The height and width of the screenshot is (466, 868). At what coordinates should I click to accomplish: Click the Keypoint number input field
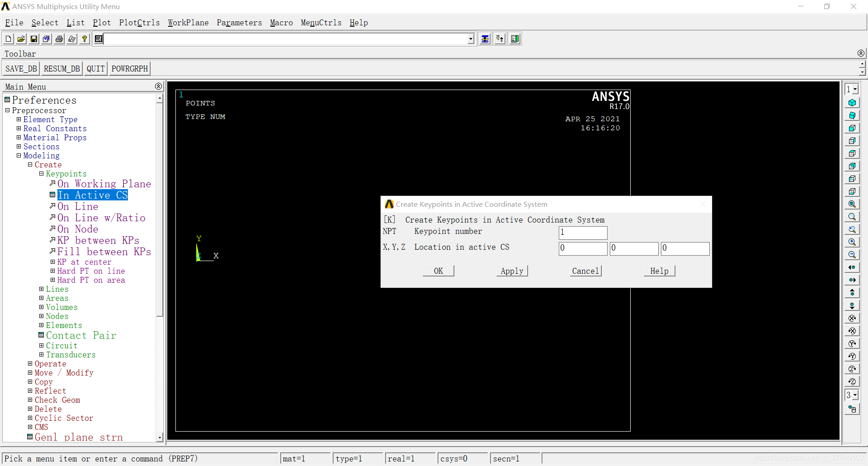coord(583,233)
